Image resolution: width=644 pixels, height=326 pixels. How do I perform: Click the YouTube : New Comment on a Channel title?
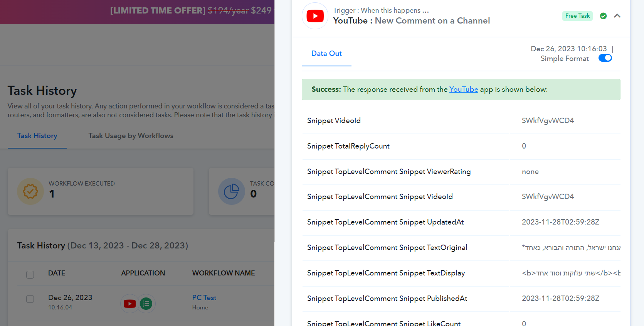411,21
